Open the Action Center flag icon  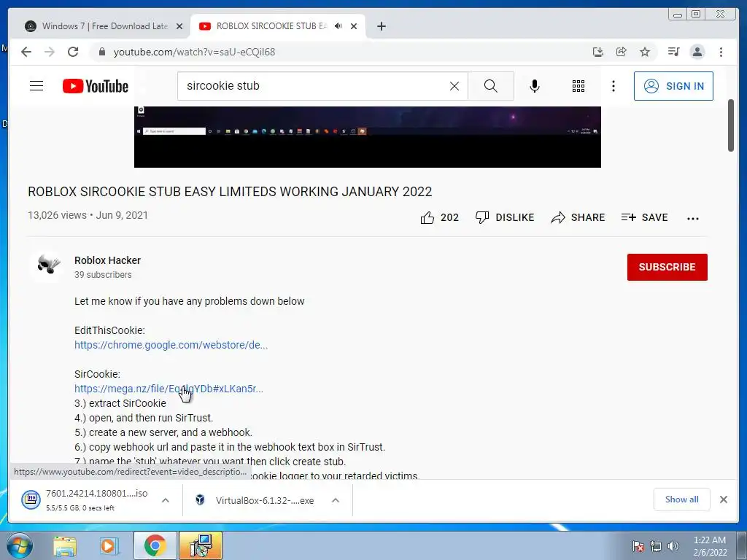[638, 546]
